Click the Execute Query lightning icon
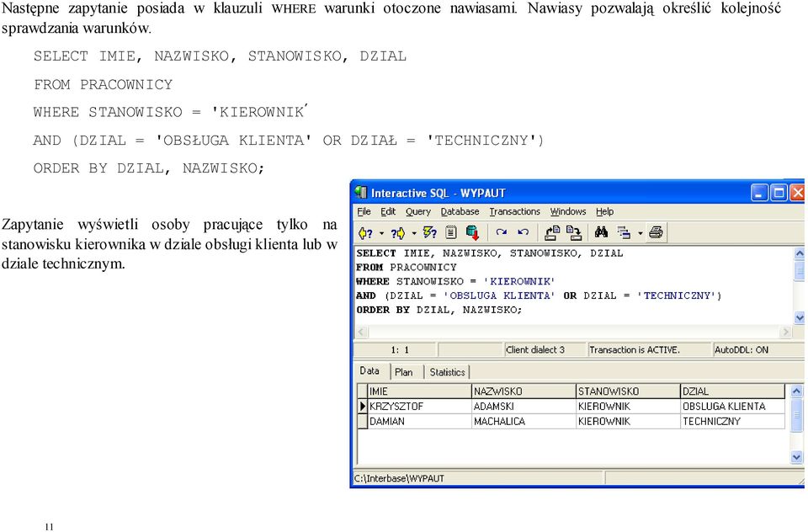Image resolution: width=808 pixels, height=532 pixels. click(x=430, y=233)
